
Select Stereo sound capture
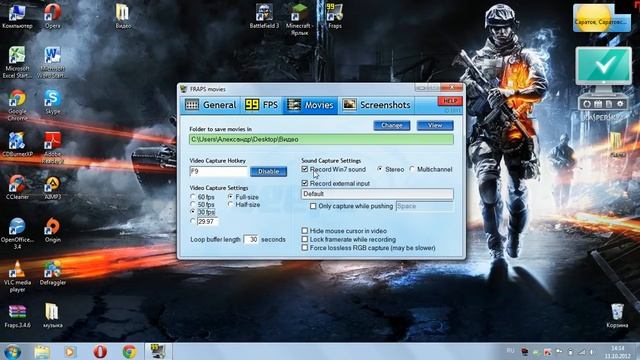coord(380,169)
